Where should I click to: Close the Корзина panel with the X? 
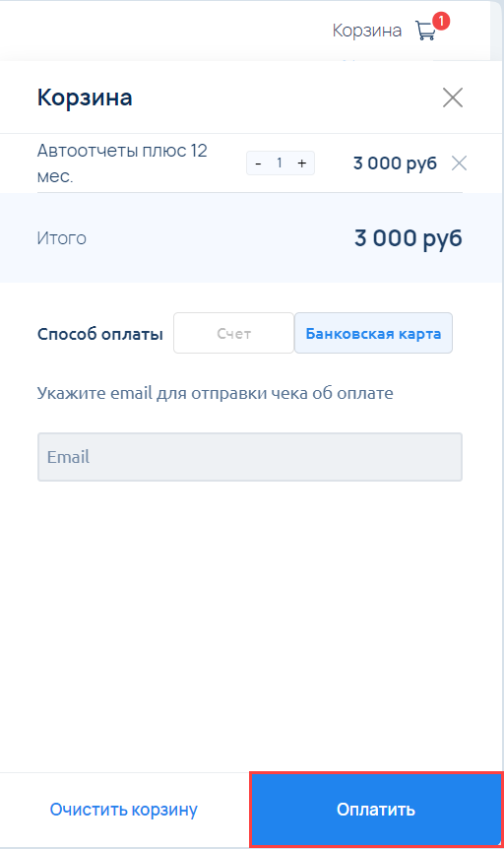point(453,98)
